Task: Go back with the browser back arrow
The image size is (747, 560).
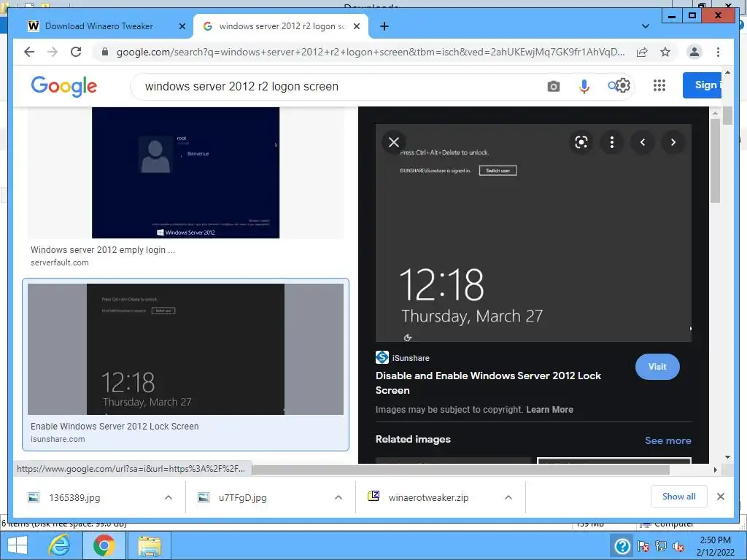Action: [x=29, y=52]
